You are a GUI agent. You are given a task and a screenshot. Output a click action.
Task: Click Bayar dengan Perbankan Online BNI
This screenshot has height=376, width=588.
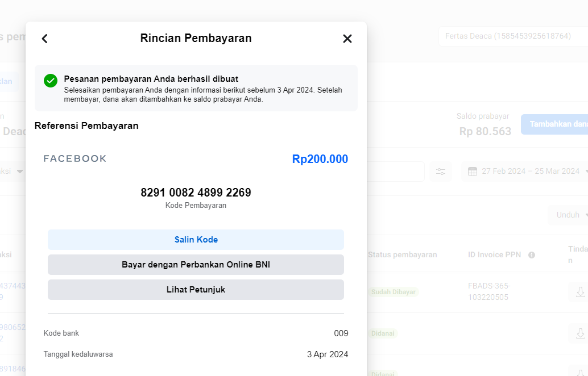(x=196, y=265)
